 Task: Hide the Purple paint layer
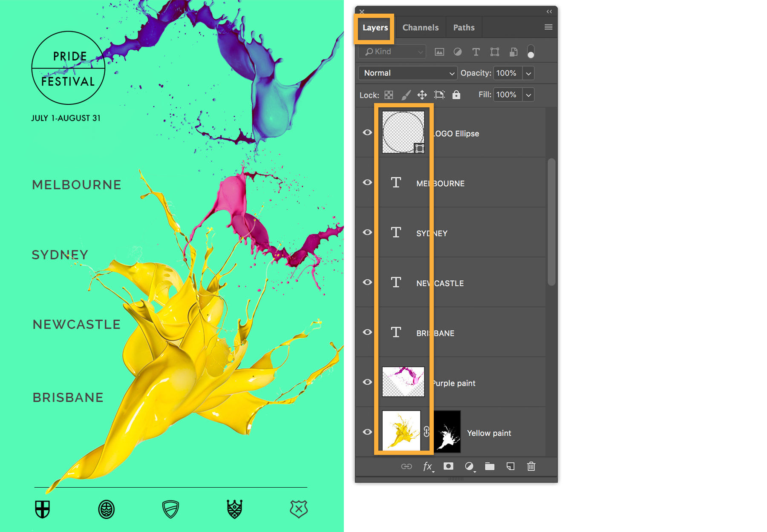click(367, 382)
